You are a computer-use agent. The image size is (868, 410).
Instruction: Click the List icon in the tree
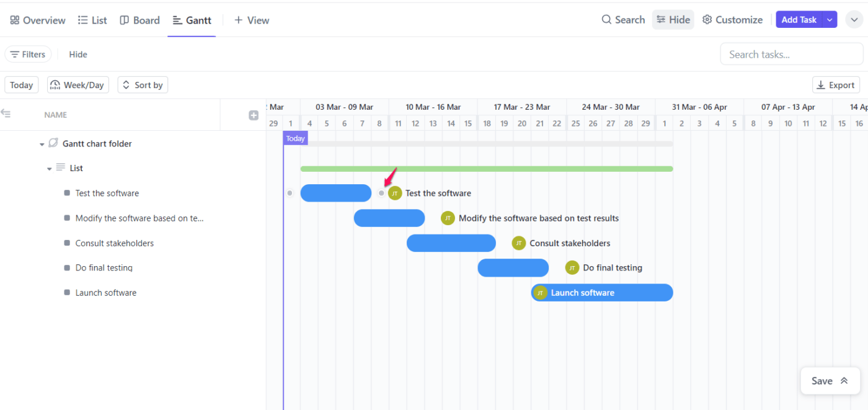point(60,167)
